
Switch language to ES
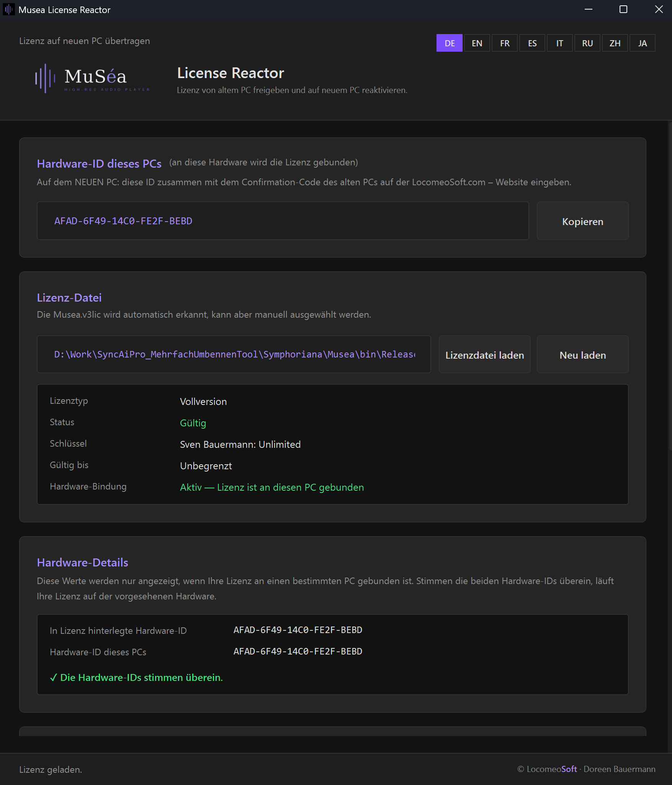pyautogui.click(x=532, y=43)
